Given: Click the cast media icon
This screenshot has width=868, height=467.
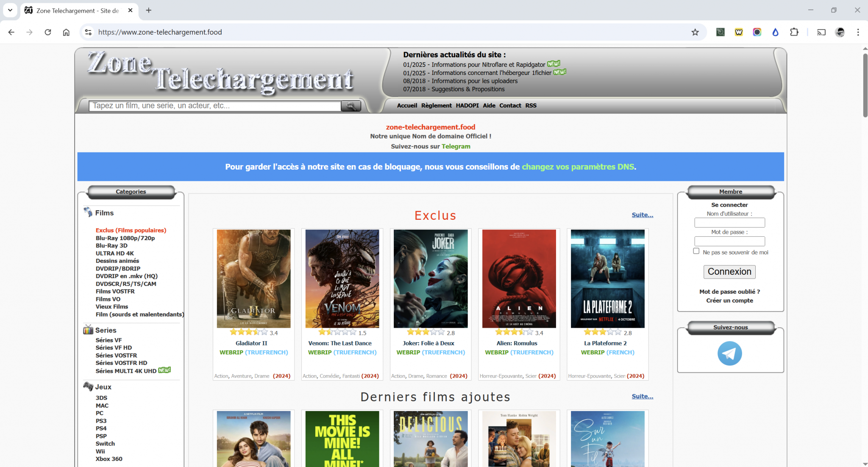Looking at the screenshot, I should (x=821, y=32).
